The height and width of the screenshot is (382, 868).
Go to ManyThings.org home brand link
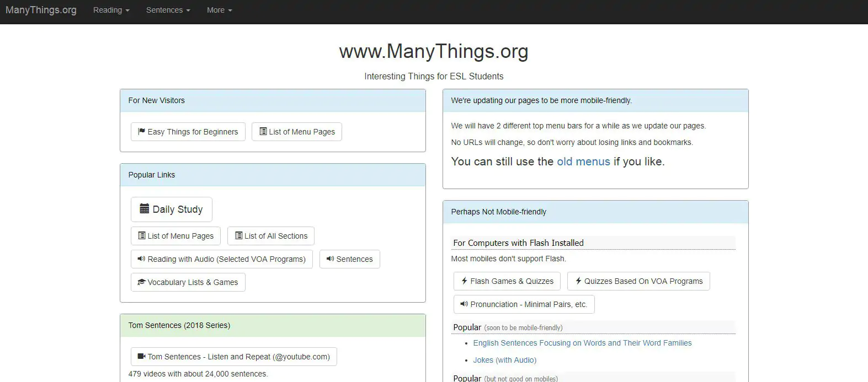[41, 10]
